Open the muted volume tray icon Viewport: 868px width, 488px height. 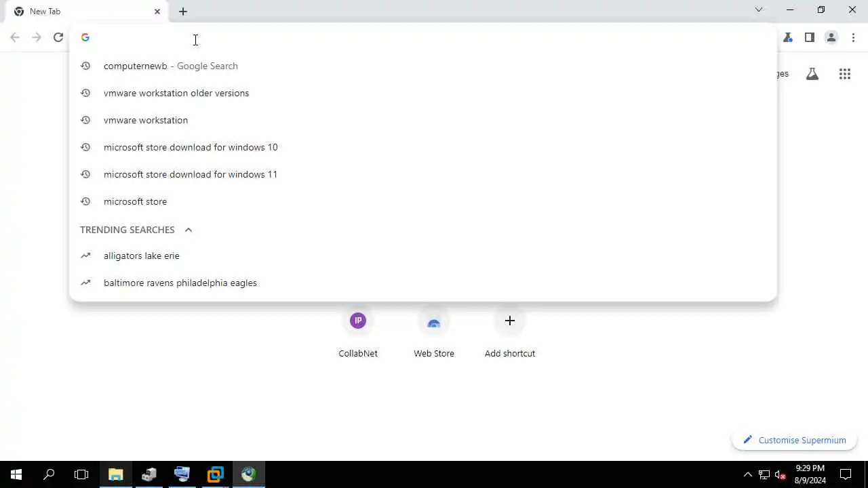(x=781, y=474)
